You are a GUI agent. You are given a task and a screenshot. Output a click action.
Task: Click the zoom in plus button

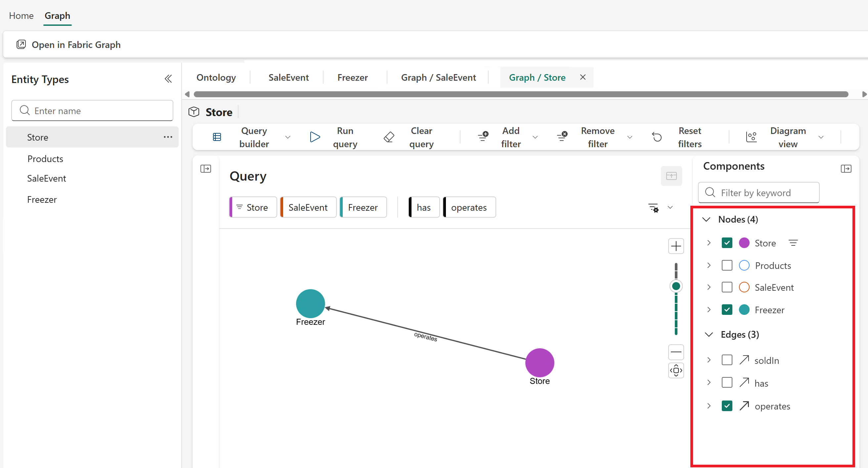675,246
